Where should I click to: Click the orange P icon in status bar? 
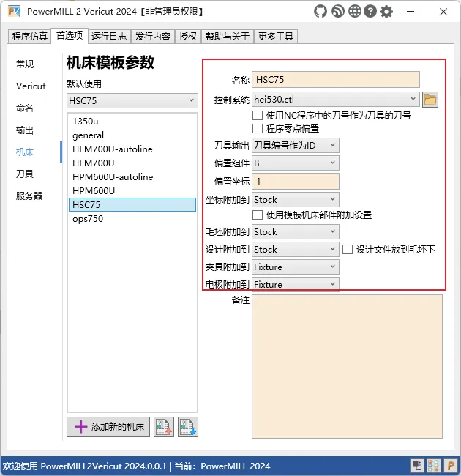click(x=451, y=466)
